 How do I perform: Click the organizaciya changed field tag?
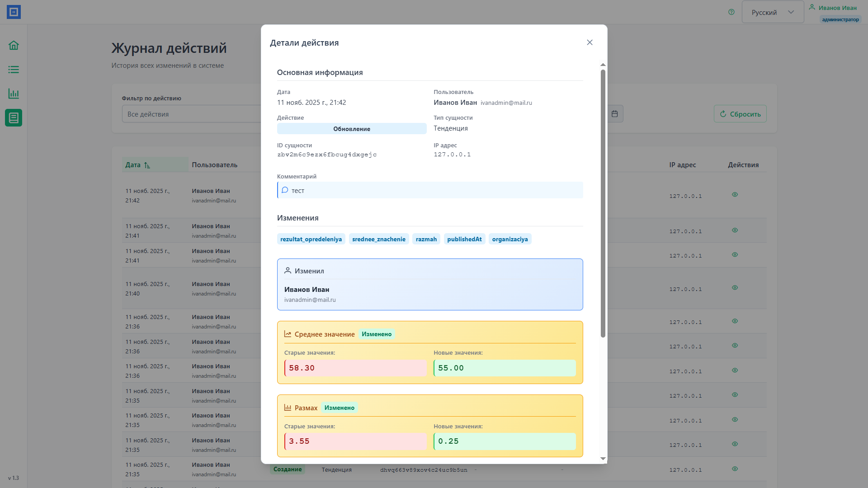(509, 239)
